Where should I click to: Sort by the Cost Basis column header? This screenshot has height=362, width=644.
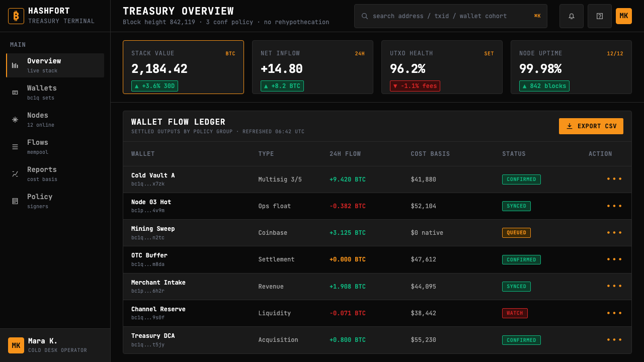coord(430,154)
